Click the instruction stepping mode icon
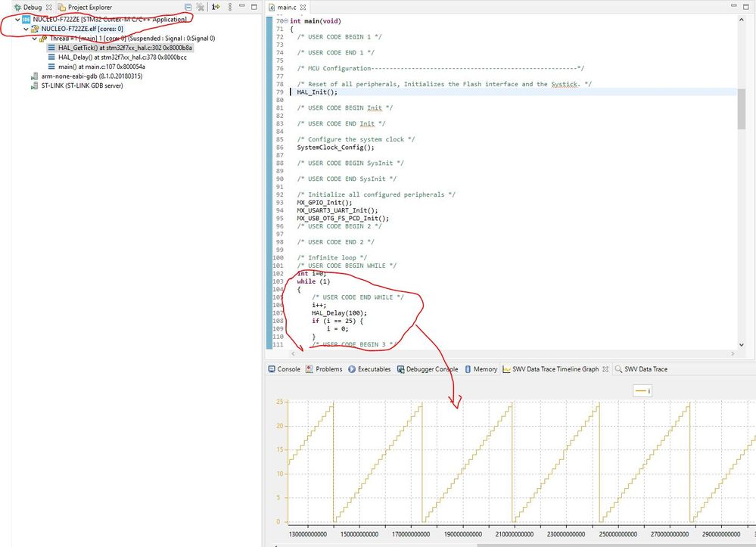The width and height of the screenshot is (756, 547). [216, 7]
